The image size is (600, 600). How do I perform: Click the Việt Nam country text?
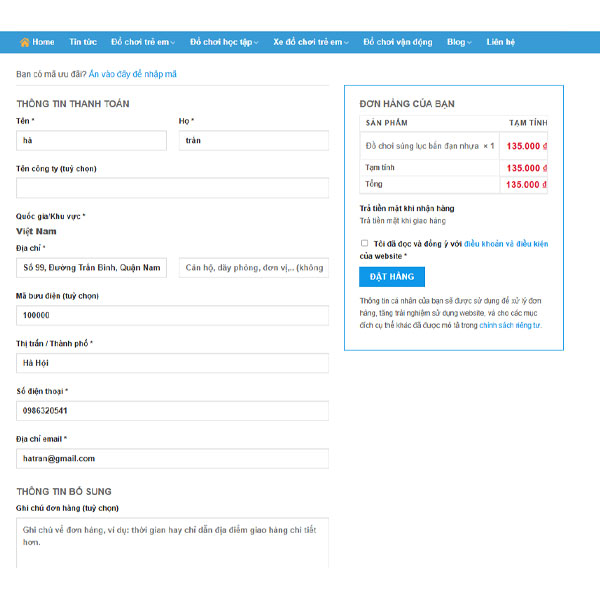click(x=36, y=231)
